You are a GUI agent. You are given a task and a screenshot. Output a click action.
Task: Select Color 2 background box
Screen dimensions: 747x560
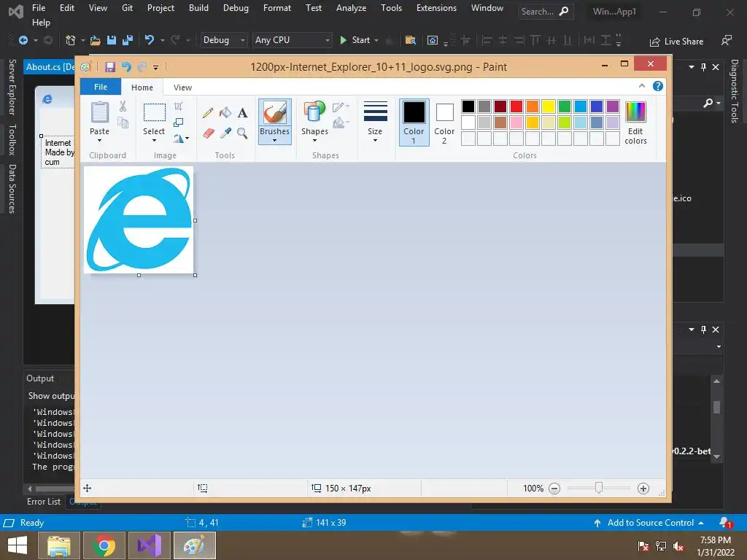click(444, 122)
